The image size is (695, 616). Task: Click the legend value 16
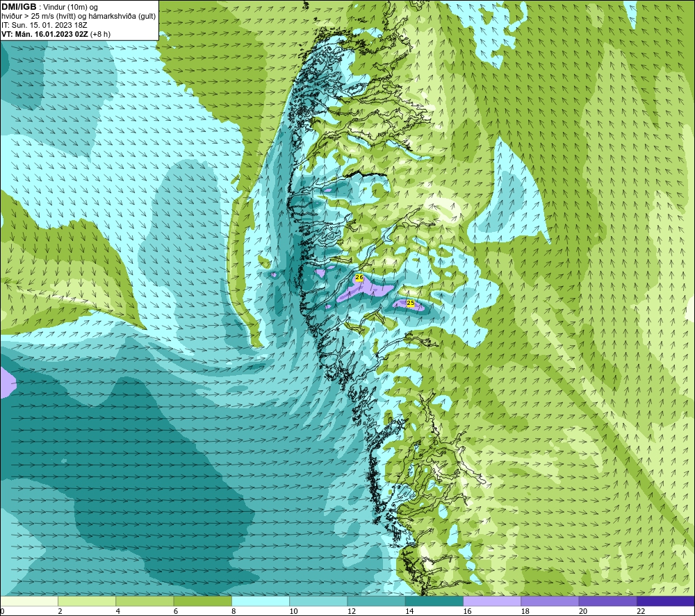click(x=467, y=611)
